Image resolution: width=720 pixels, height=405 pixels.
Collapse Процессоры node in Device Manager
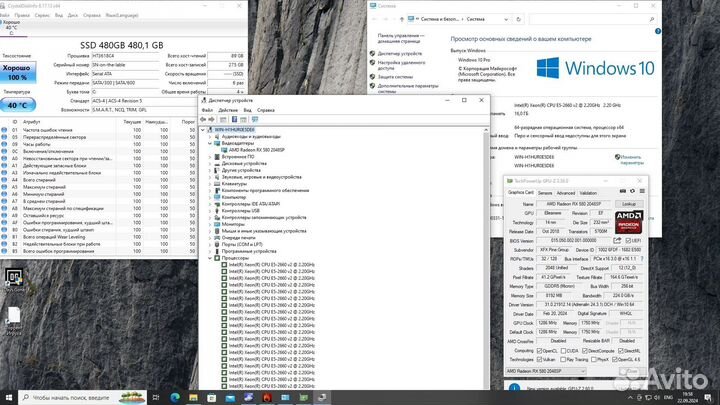pos(210,258)
